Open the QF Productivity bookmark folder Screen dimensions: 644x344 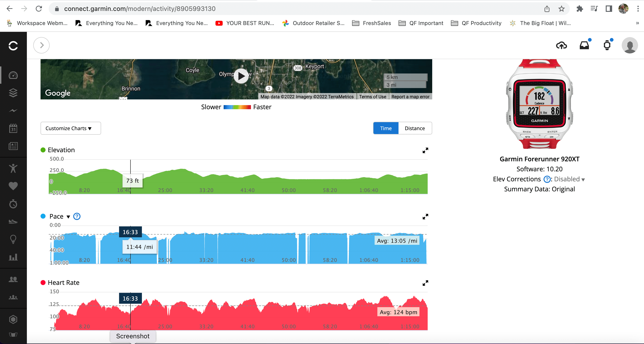[x=476, y=23]
